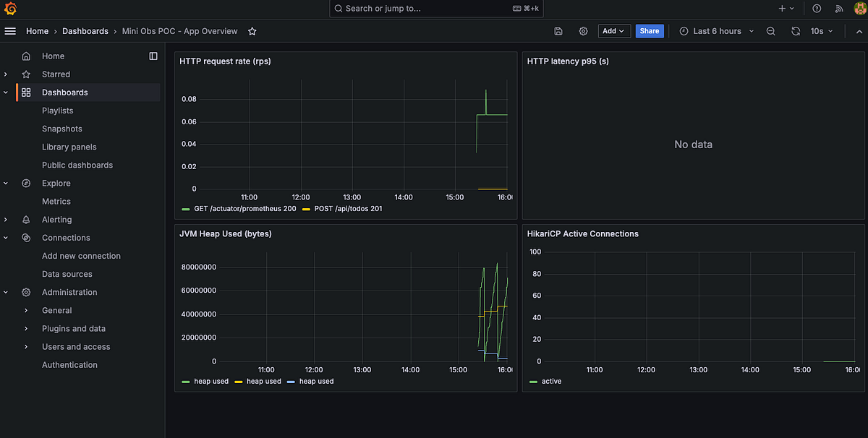
Task: Click the time picker clock icon
Action: click(x=684, y=31)
